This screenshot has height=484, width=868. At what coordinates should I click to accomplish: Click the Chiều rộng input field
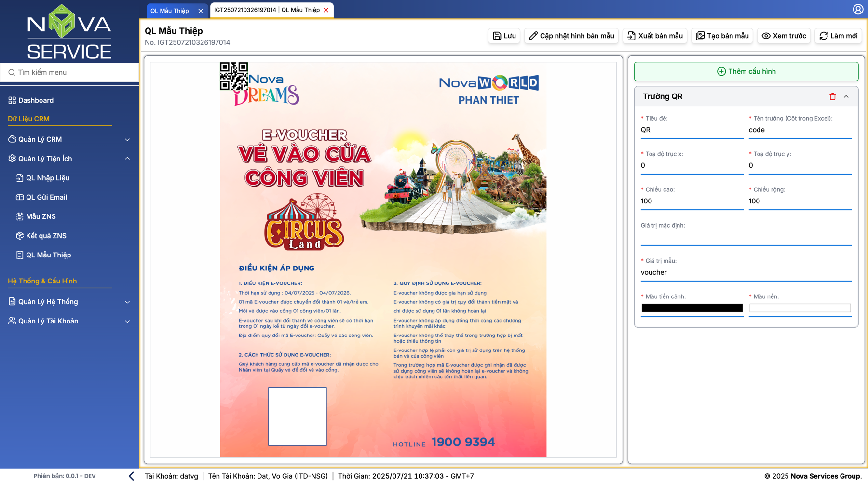800,202
